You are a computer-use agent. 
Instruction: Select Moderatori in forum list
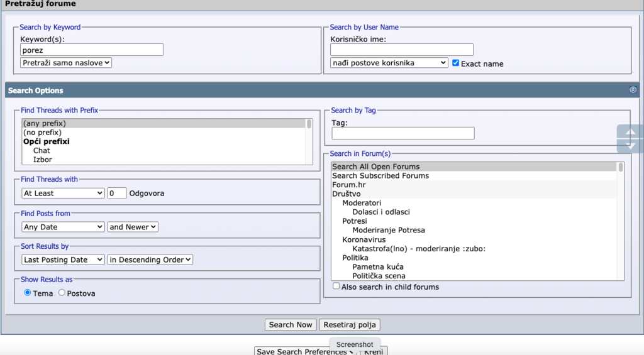click(474, 203)
